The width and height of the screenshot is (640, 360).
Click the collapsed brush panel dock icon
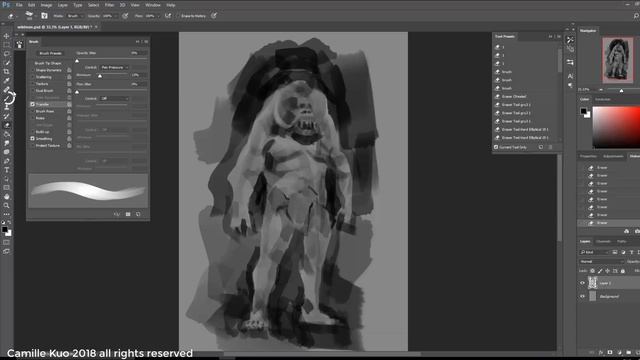click(x=19, y=44)
